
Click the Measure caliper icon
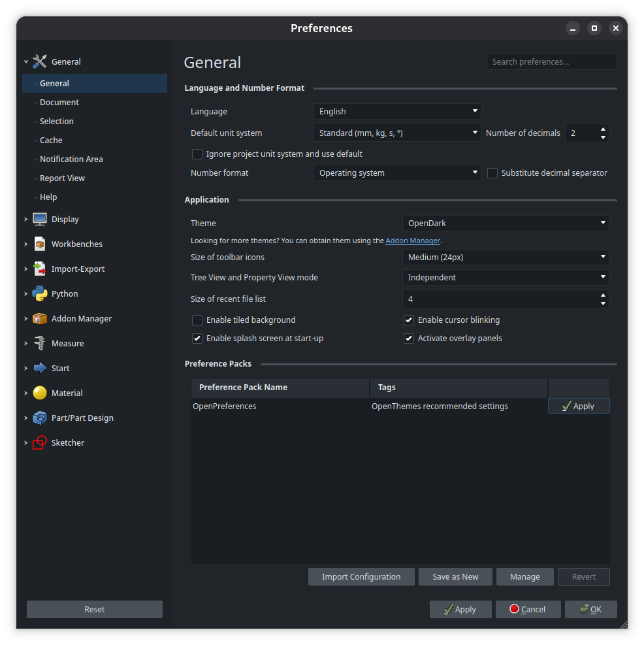click(40, 344)
